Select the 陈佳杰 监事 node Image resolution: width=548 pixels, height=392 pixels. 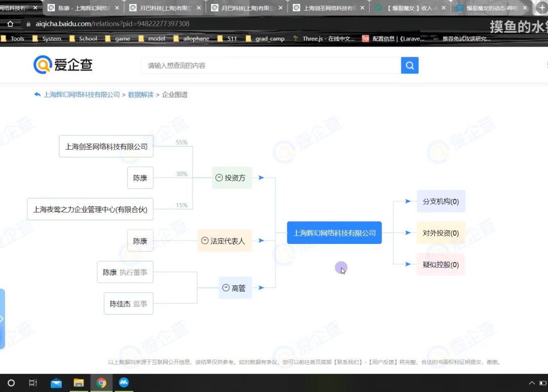128,304
